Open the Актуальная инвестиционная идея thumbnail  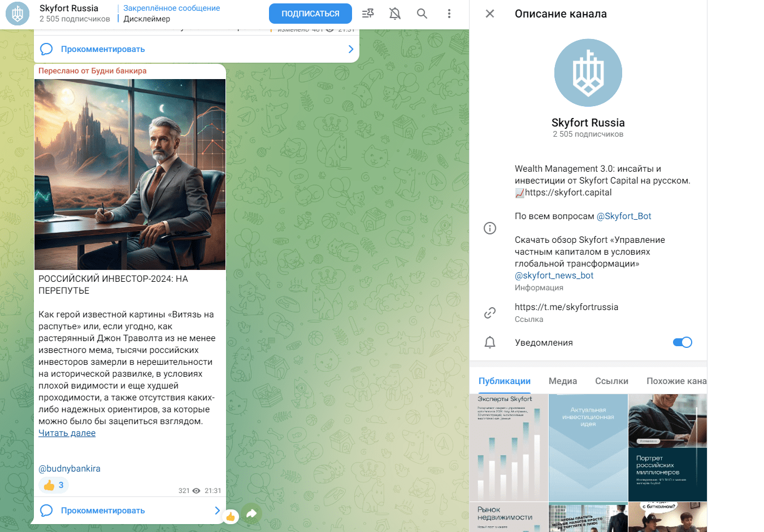(588, 448)
